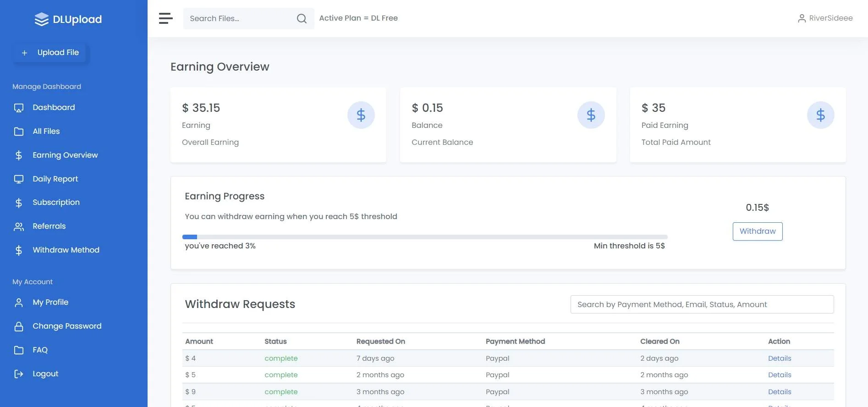The width and height of the screenshot is (868, 407).
Task: Open Daily Report page
Action: (x=55, y=179)
